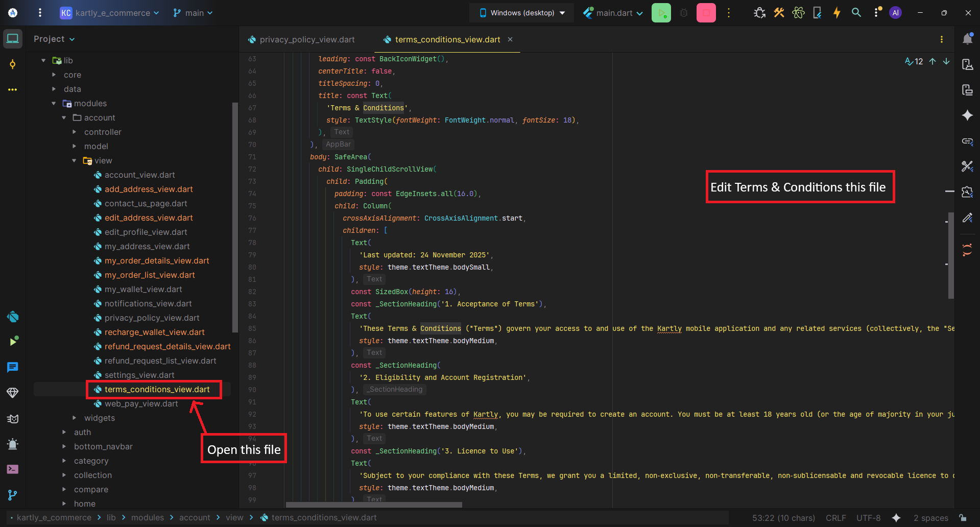Open the Debug bug icon in toolbar
980x527 pixels.
[x=684, y=13]
